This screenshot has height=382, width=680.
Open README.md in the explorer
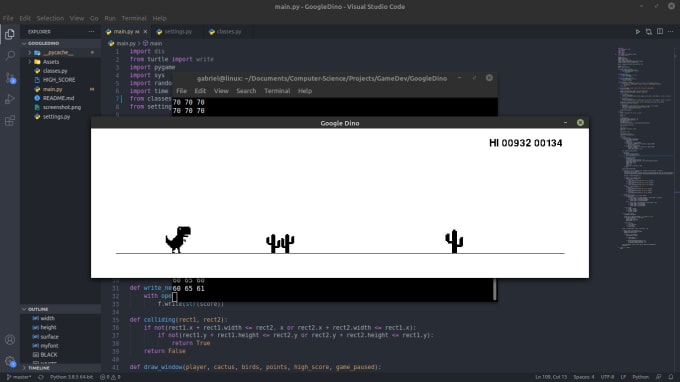click(x=61, y=98)
